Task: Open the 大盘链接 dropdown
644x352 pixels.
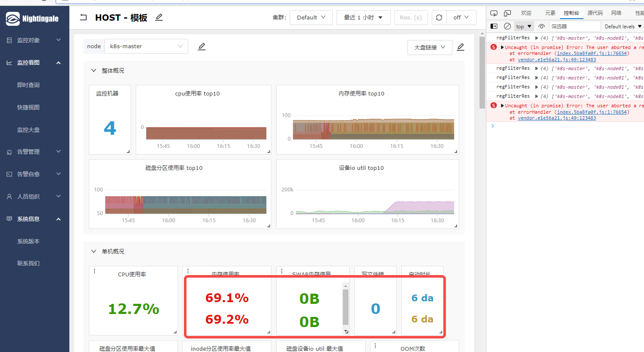Action: tap(430, 47)
